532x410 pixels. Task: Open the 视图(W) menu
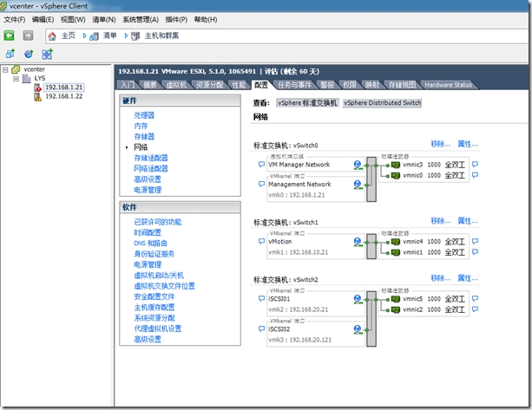(73, 20)
